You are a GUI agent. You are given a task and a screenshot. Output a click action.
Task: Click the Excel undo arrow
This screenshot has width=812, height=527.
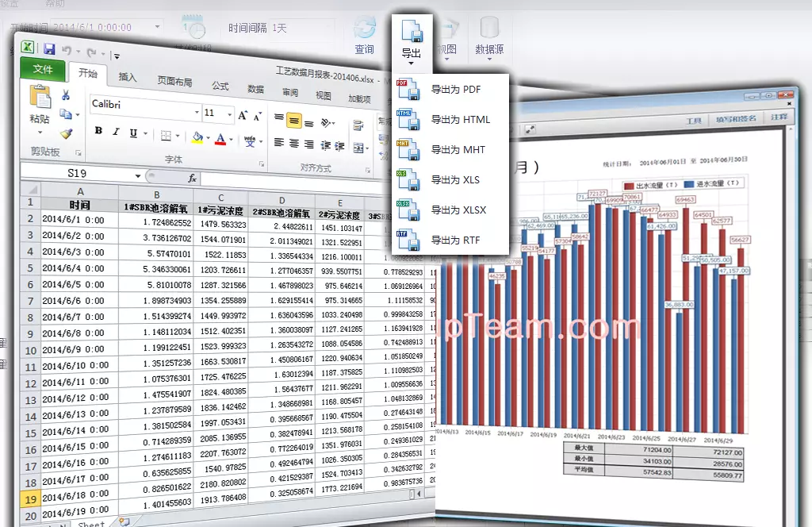(67, 50)
